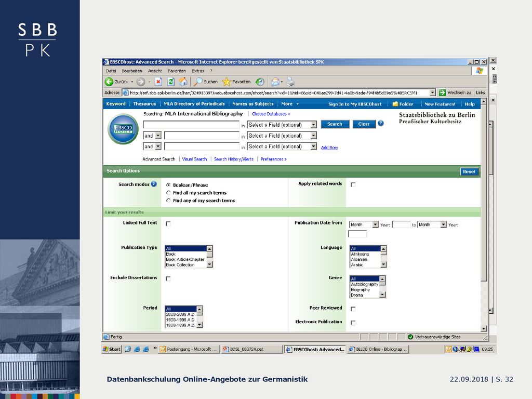Switch to BLLDB Online taskbar item
The height and width of the screenshot is (399, 532).
click(x=378, y=349)
